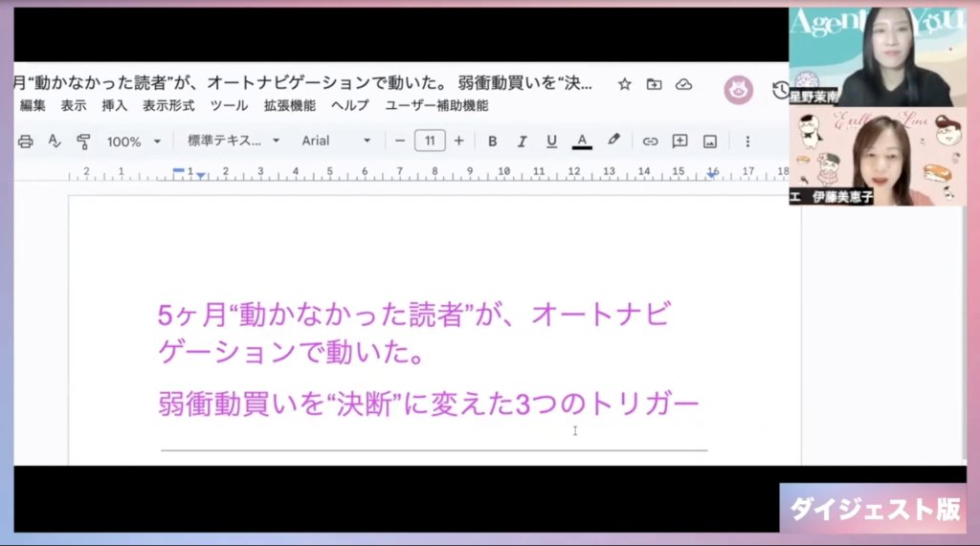Viewport: 980px width, 546px height.
Task: Toggle bold formatting
Action: [x=492, y=142]
